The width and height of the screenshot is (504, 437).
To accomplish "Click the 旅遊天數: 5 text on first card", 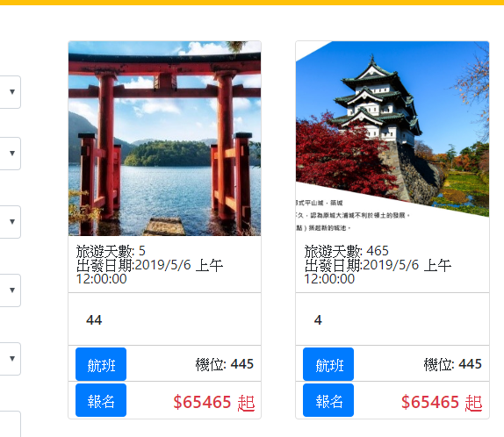I will click(x=111, y=251).
